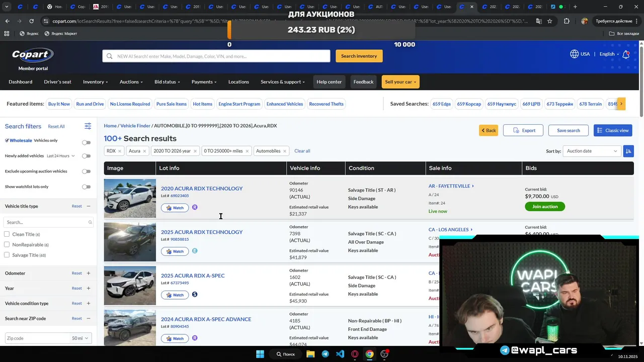Watch the 2025 ACURA RDX A-SPEC lot
Screen dimensions: 644x362
(175, 295)
